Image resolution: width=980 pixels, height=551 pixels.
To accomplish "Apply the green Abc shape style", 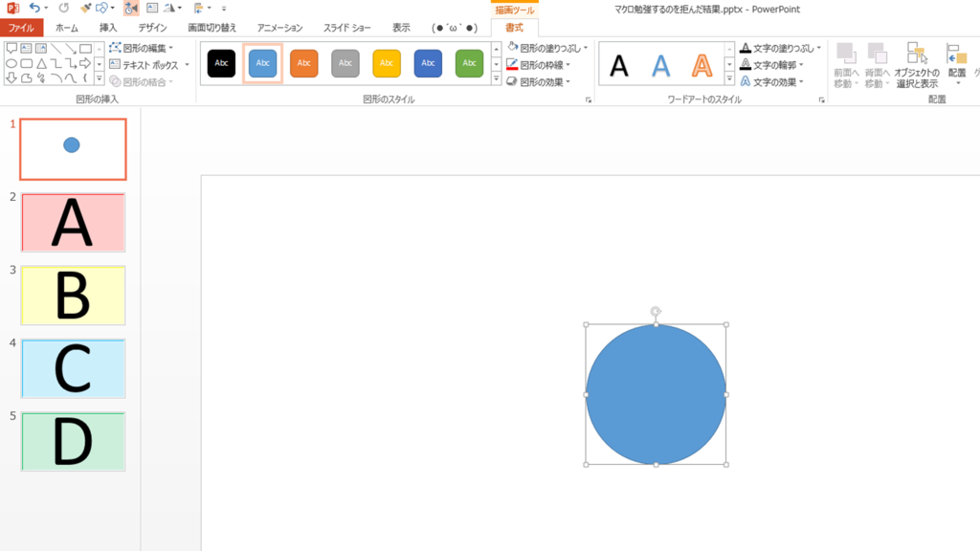I will 469,63.
